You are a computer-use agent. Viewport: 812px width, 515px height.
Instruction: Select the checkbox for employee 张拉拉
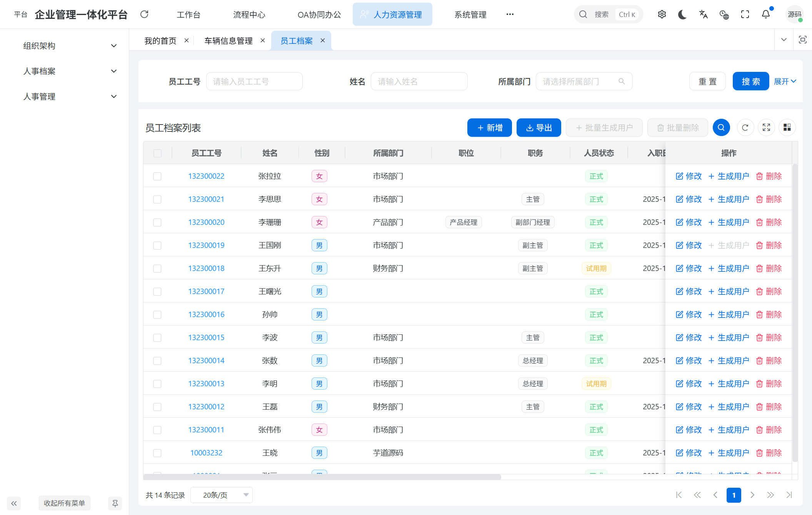point(157,176)
